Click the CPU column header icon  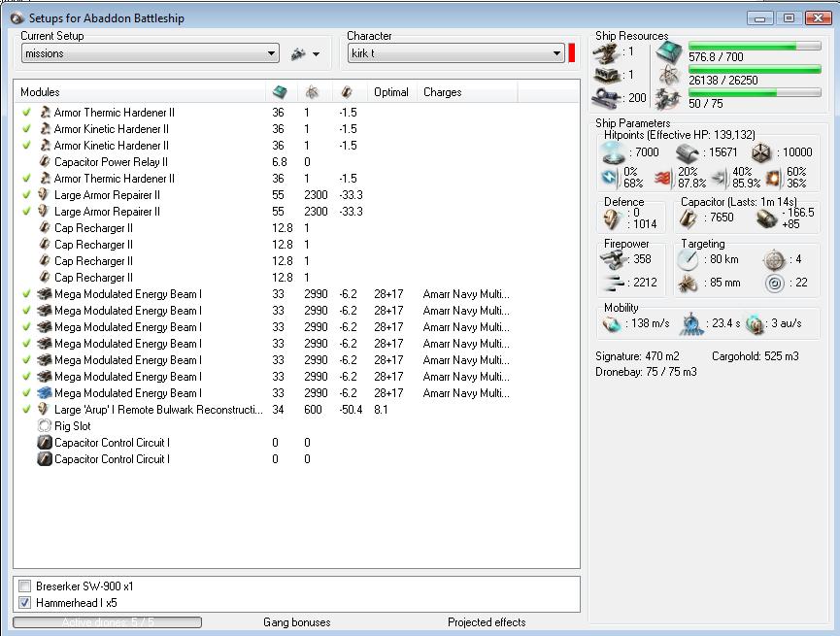280,92
